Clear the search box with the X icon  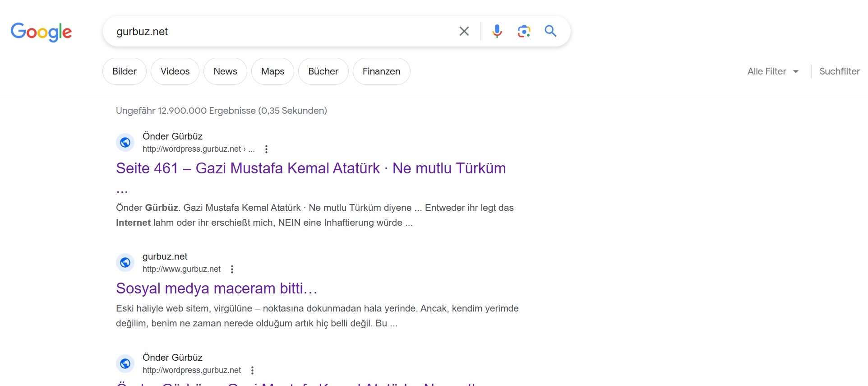(464, 31)
